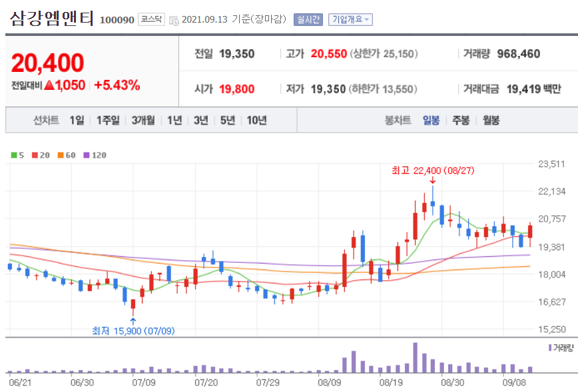Click green 5-day moving average swatch
The height and width of the screenshot is (392, 578).
point(14,155)
